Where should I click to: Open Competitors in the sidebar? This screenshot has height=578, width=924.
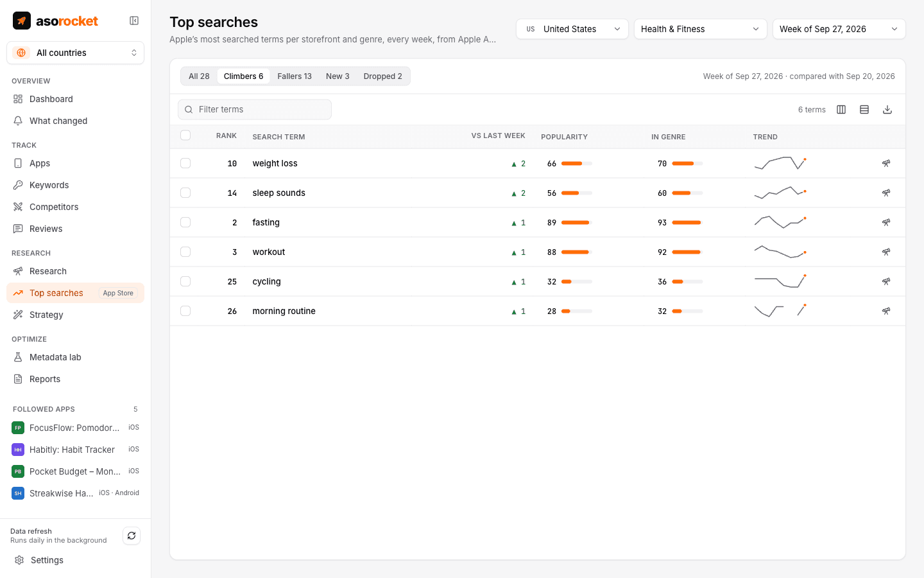pos(76,207)
